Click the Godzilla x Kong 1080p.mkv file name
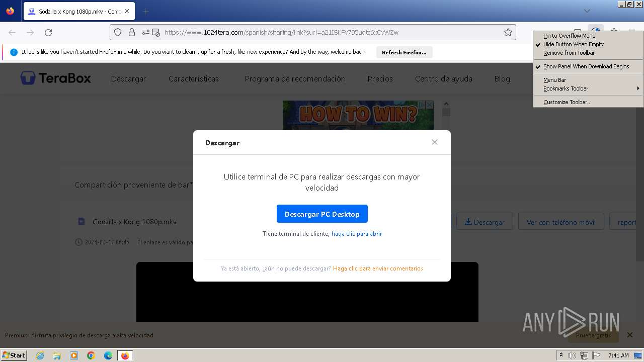 point(134,222)
